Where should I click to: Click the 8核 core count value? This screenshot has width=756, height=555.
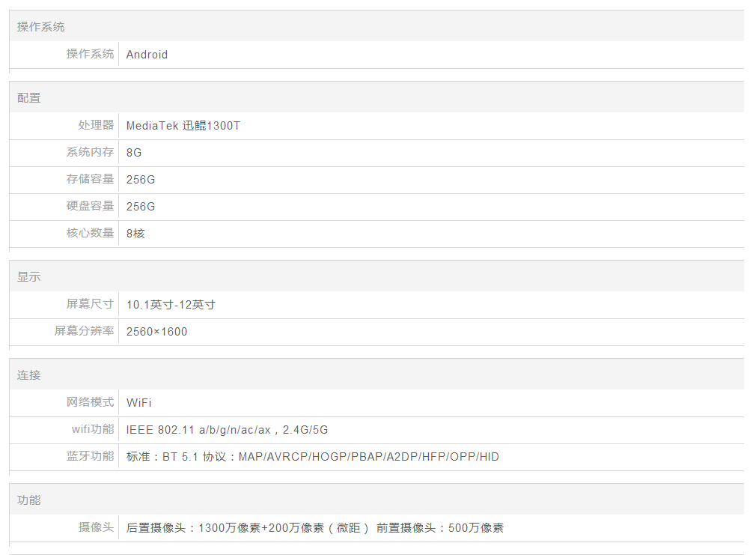point(135,234)
